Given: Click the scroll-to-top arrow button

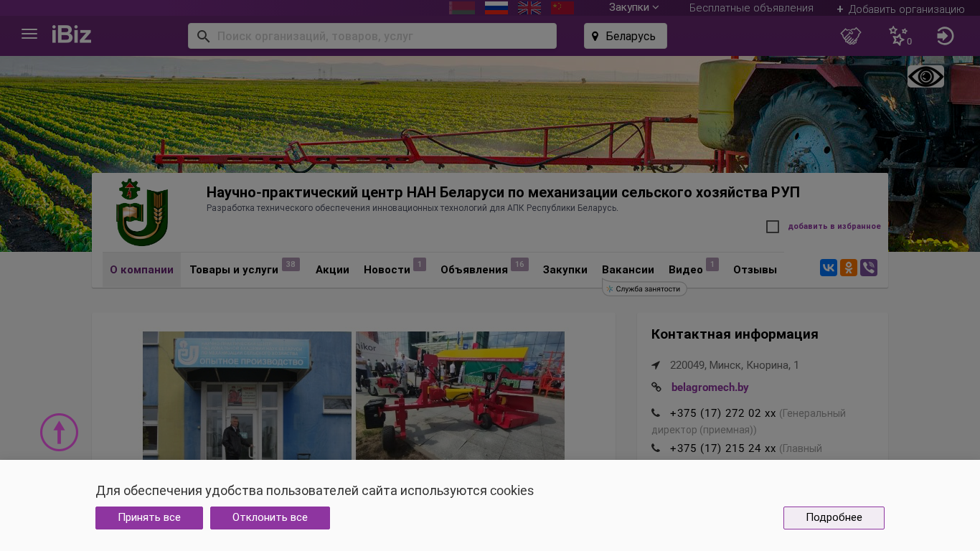Looking at the screenshot, I should point(59,432).
